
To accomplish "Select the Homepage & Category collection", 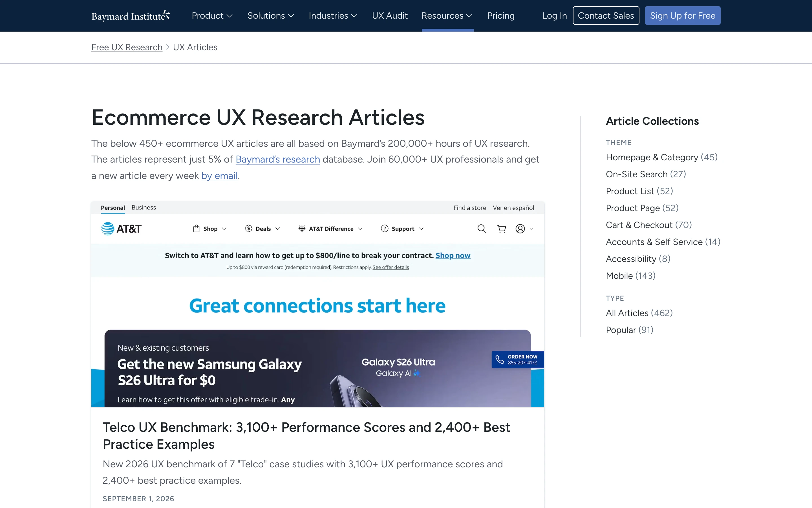I will click(661, 157).
